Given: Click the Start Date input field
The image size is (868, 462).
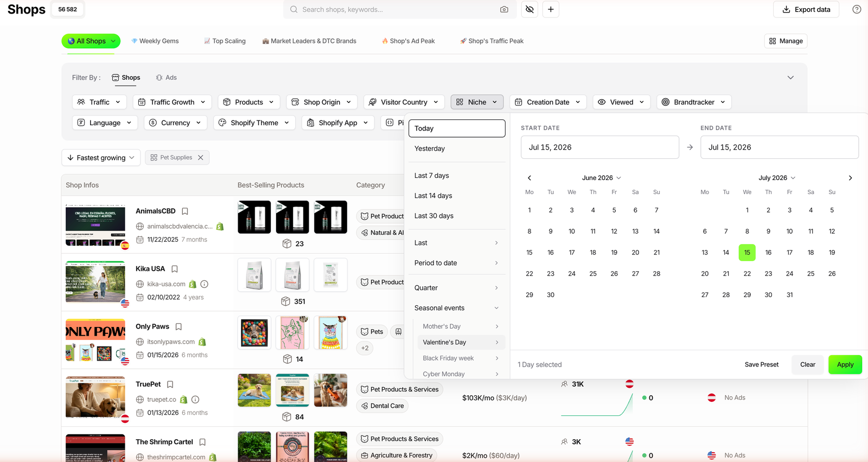Looking at the screenshot, I should [600, 147].
